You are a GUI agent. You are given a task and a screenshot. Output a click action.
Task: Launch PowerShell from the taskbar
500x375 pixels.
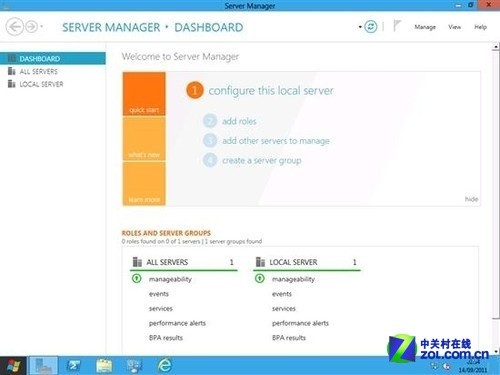[74, 366]
